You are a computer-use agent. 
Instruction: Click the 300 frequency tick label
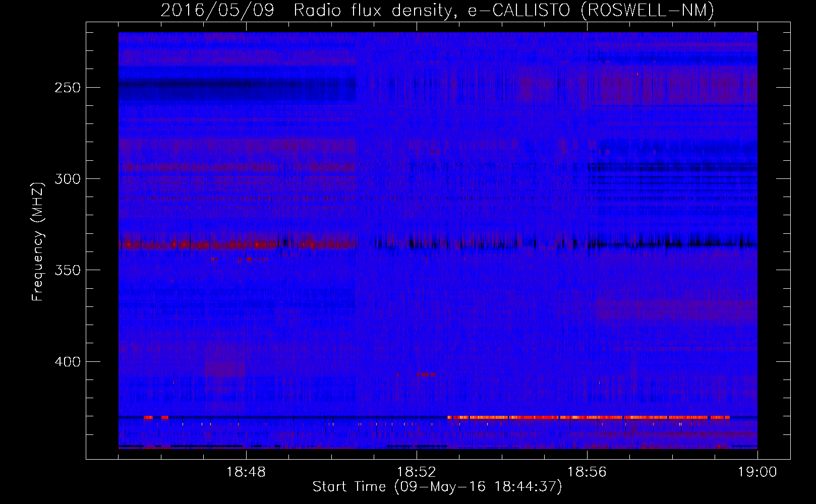point(68,179)
